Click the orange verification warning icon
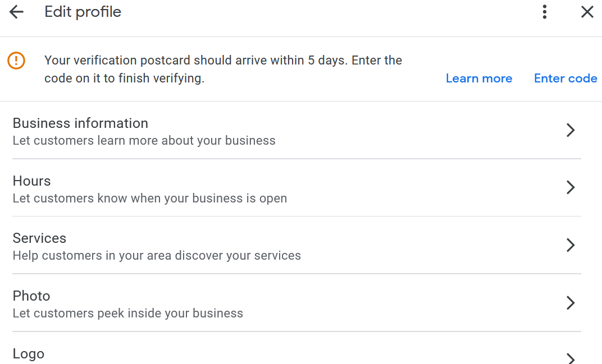 coord(16,61)
